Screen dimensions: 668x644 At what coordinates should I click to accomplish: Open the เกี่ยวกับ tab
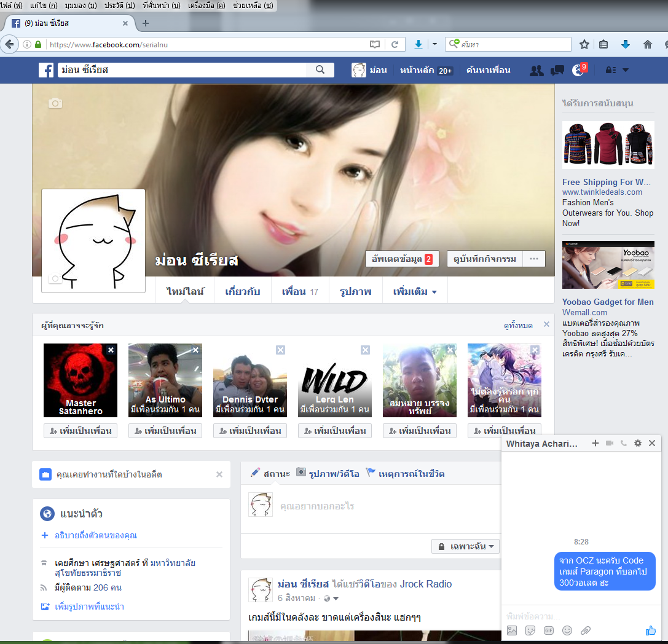tap(242, 292)
